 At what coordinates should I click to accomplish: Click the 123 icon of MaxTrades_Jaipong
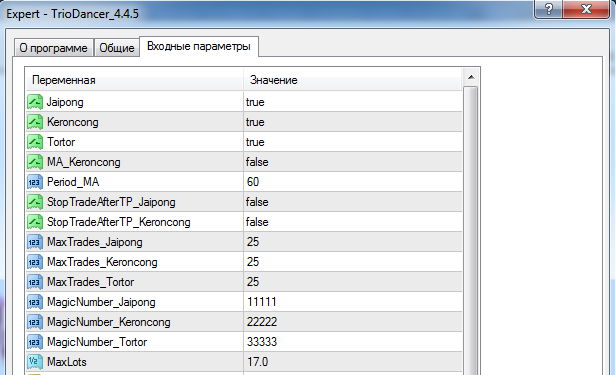coord(35,242)
